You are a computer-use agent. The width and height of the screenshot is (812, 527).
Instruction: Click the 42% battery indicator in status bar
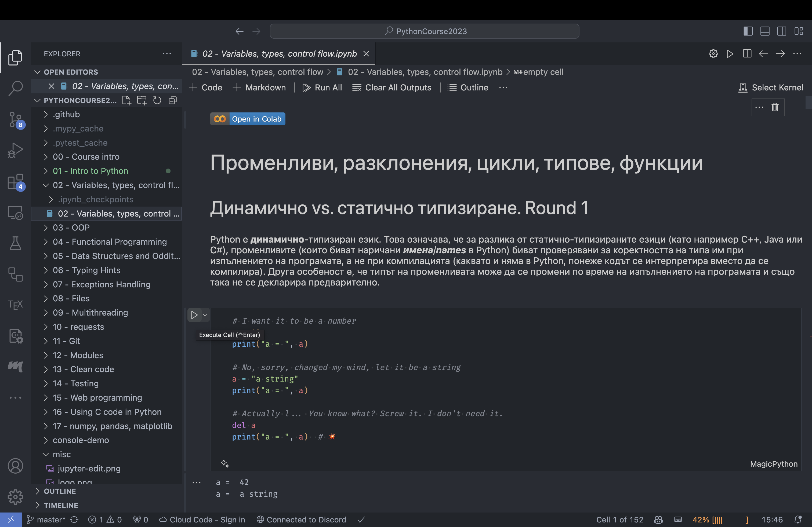click(708, 519)
